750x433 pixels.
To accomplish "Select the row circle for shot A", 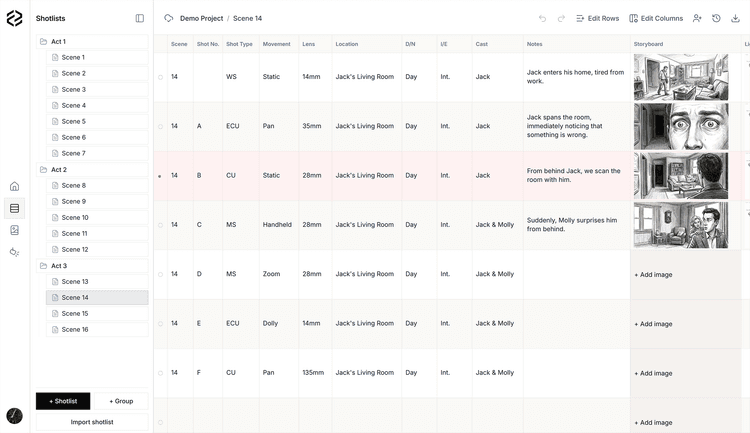I will pos(160,126).
